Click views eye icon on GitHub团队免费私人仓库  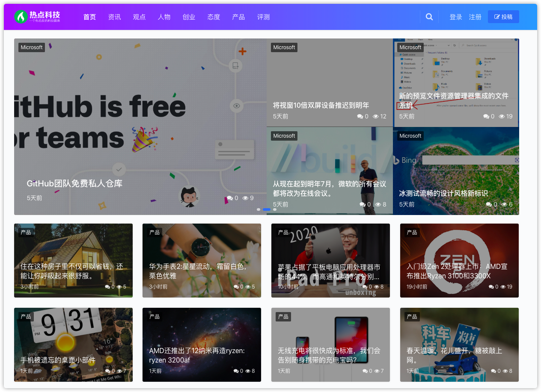[245, 198]
